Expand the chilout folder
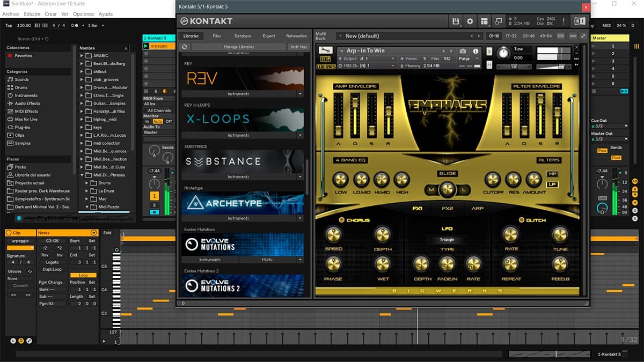 coord(82,71)
